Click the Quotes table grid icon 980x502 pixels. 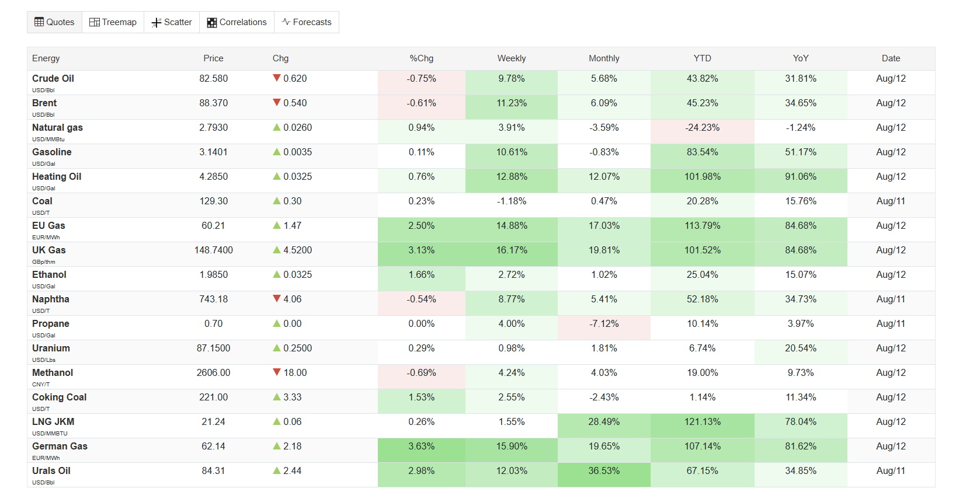click(39, 22)
